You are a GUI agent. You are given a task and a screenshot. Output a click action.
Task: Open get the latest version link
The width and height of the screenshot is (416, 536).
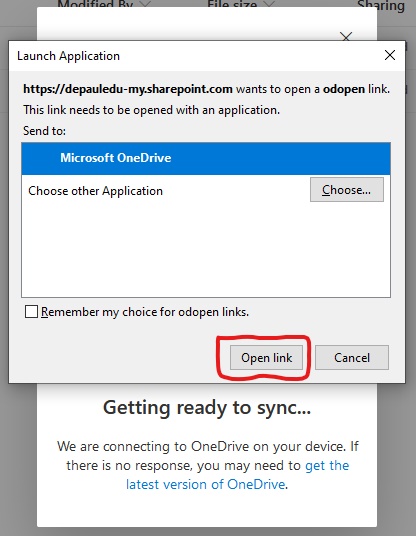(x=238, y=475)
